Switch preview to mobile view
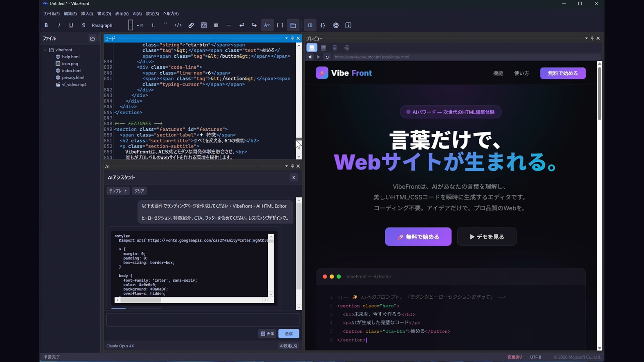This screenshot has height=362, width=644. click(x=335, y=48)
